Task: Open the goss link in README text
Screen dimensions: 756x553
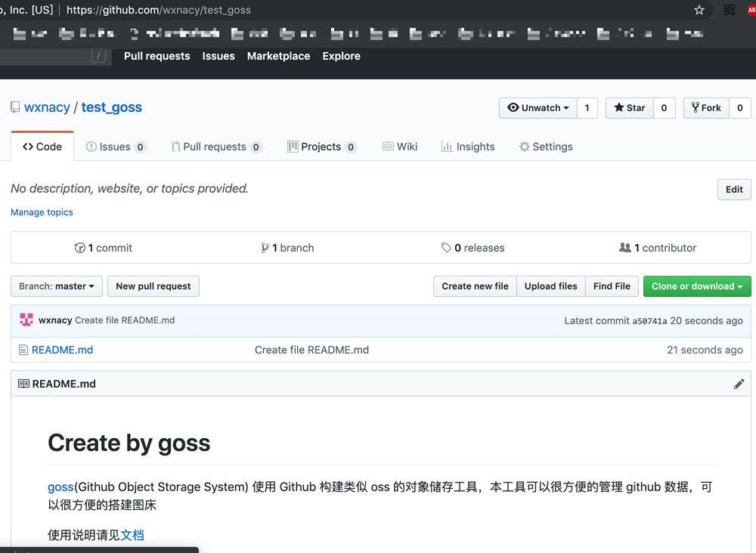Action: coord(60,487)
